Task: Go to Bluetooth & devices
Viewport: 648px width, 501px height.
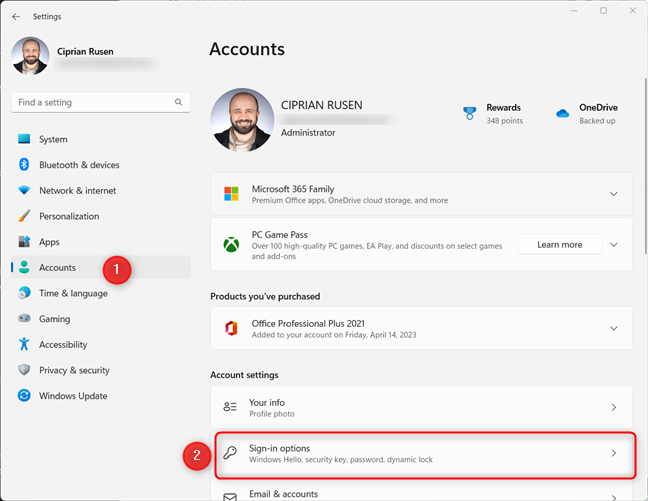Action: point(78,165)
